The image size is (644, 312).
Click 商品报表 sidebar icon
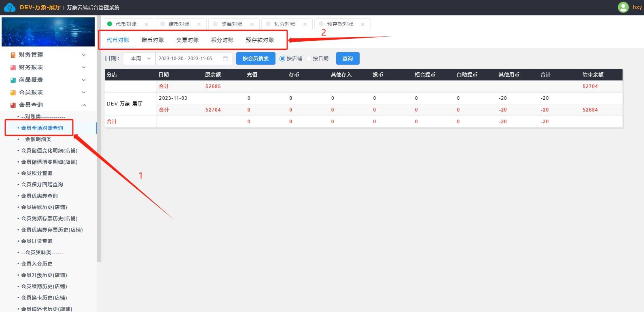(13, 80)
